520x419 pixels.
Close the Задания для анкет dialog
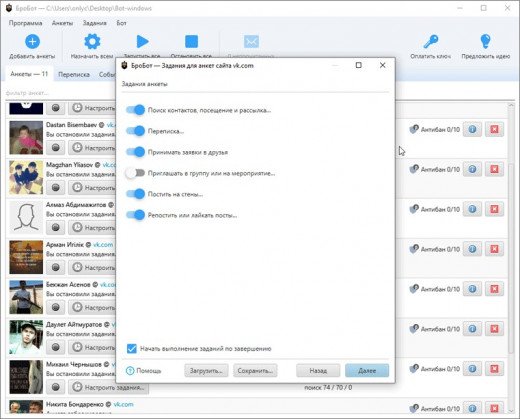tap(383, 65)
